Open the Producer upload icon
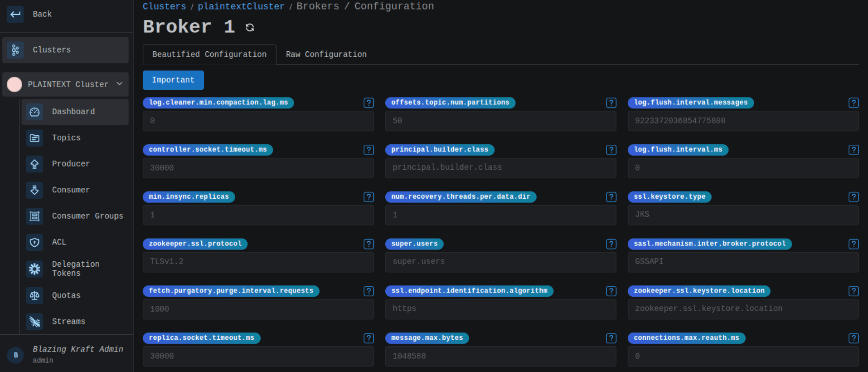Image resolution: width=868 pixels, height=372 pixels. pyautogui.click(x=34, y=164)
